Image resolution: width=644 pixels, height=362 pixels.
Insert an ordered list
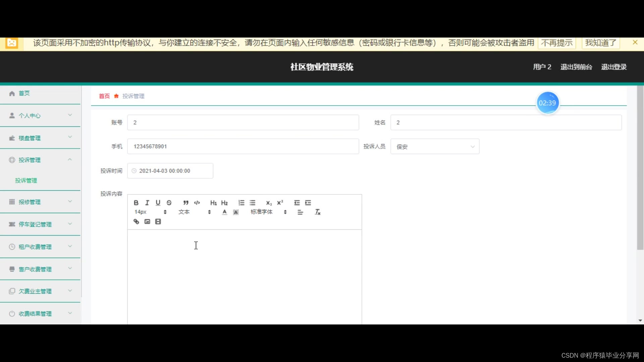click(241, 203)
